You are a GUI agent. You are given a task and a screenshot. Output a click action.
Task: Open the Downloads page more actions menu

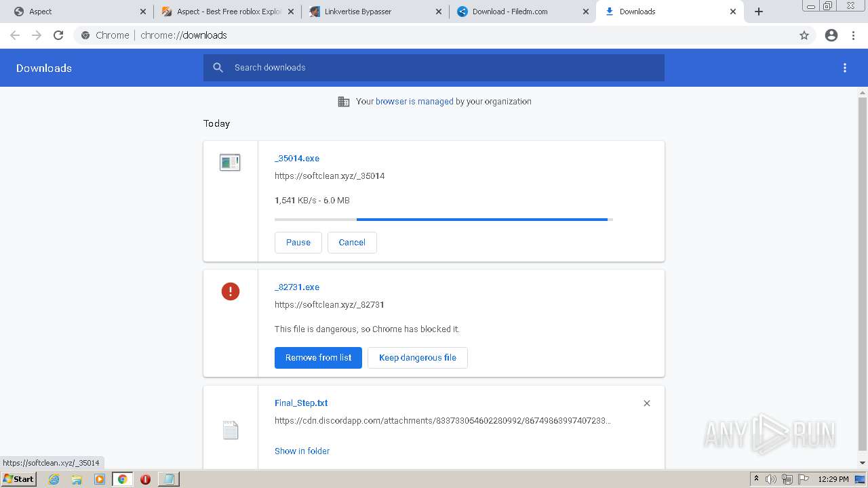coord(845,68)
